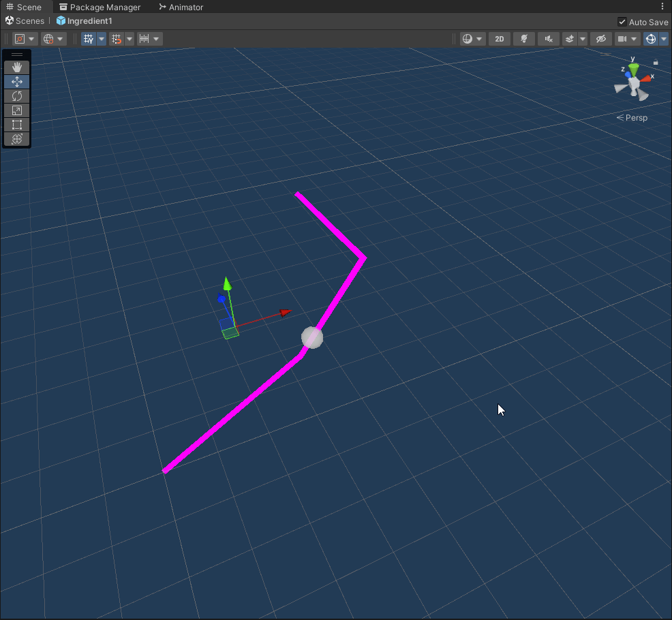This screenshot has width=672, height=620.
Task: Select the combined Transform tool
Action: (x=17, y=139)
